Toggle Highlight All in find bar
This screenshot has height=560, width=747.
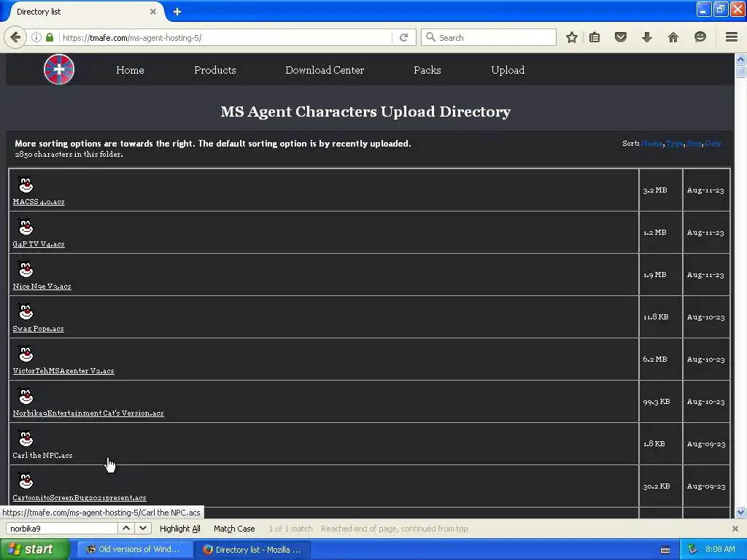[x=179, y=529]
